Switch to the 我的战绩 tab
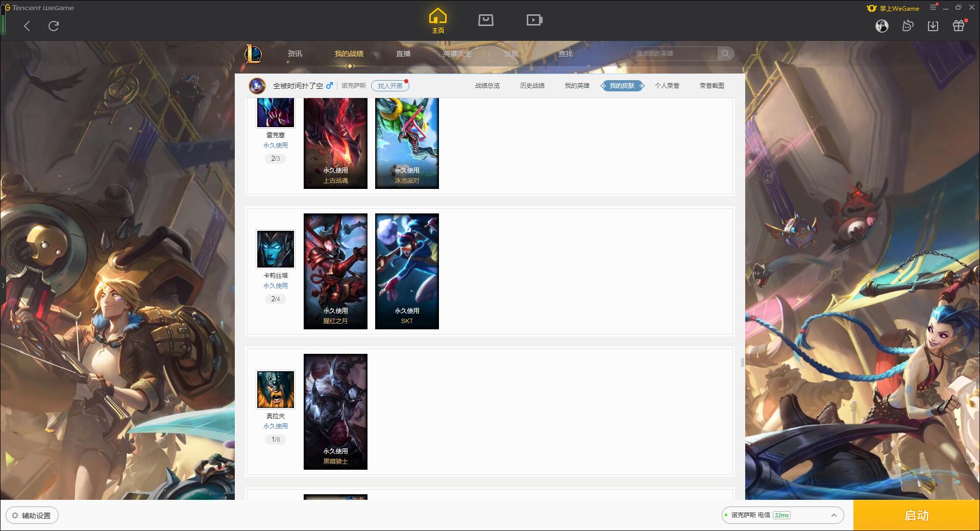 (349, 54)
